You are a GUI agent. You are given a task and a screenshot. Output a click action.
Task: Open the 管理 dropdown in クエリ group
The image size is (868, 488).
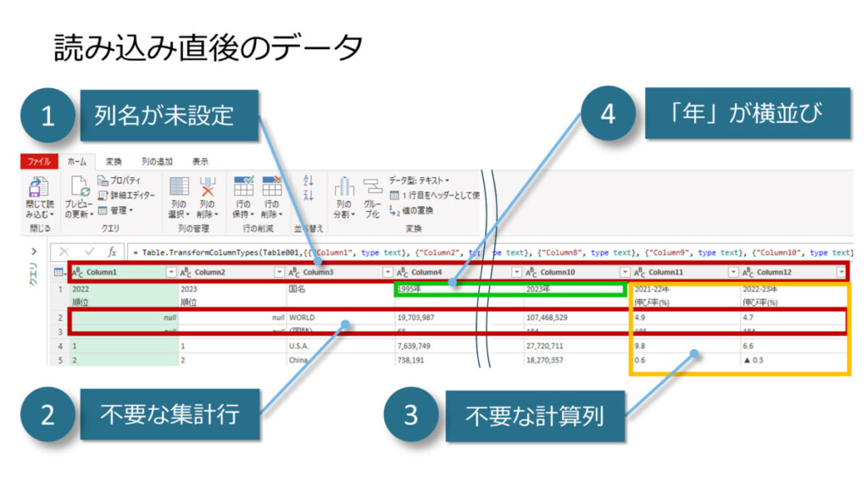pos(118,210)
